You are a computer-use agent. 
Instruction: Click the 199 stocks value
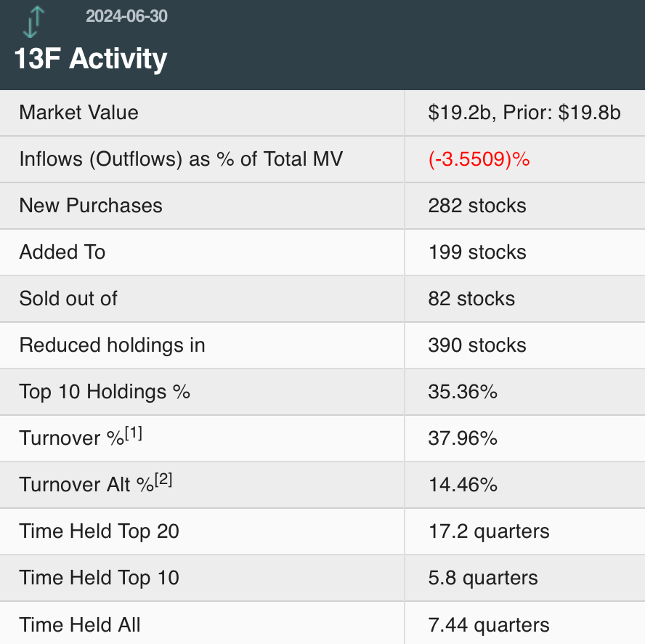coord(476,252)
